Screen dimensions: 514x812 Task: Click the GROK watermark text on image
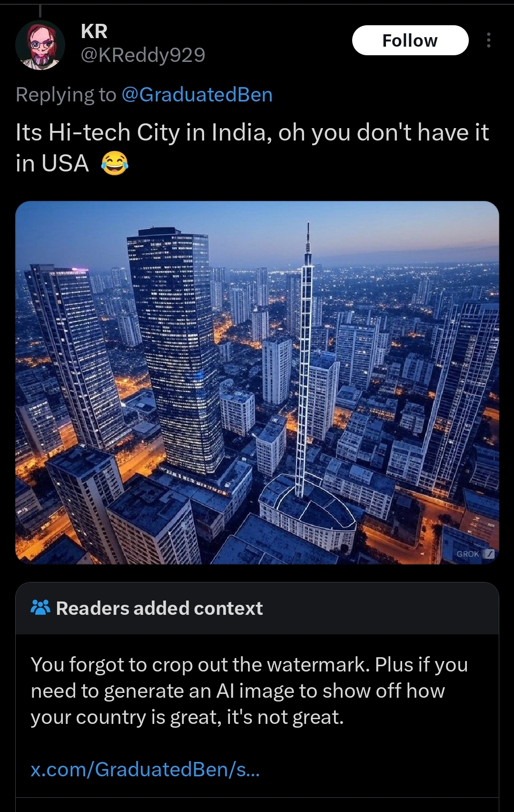point(468,554)
